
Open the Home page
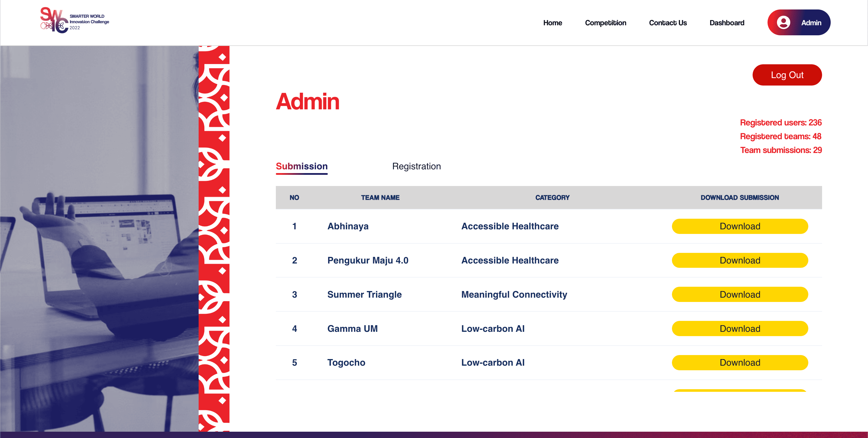tap(552, 23)
